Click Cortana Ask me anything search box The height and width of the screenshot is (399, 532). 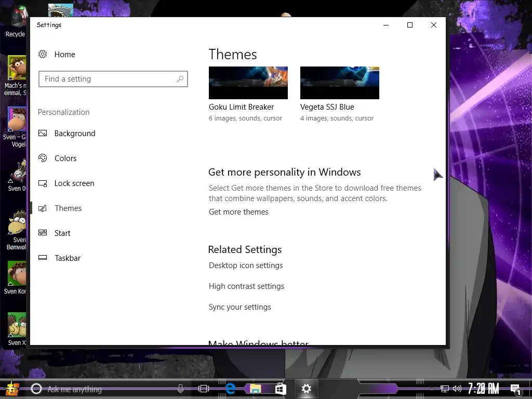tap(109, 389)
